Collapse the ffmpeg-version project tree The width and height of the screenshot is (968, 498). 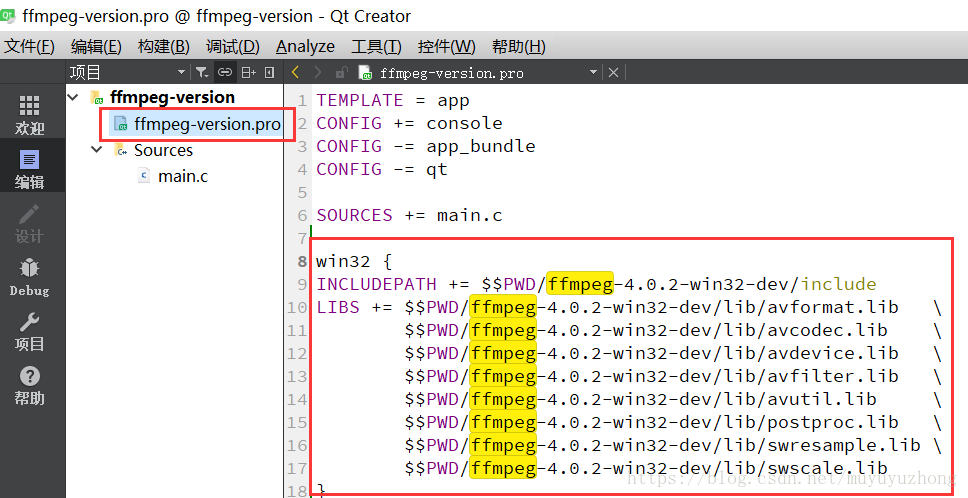pyautogui.click(x=73, y=98)
